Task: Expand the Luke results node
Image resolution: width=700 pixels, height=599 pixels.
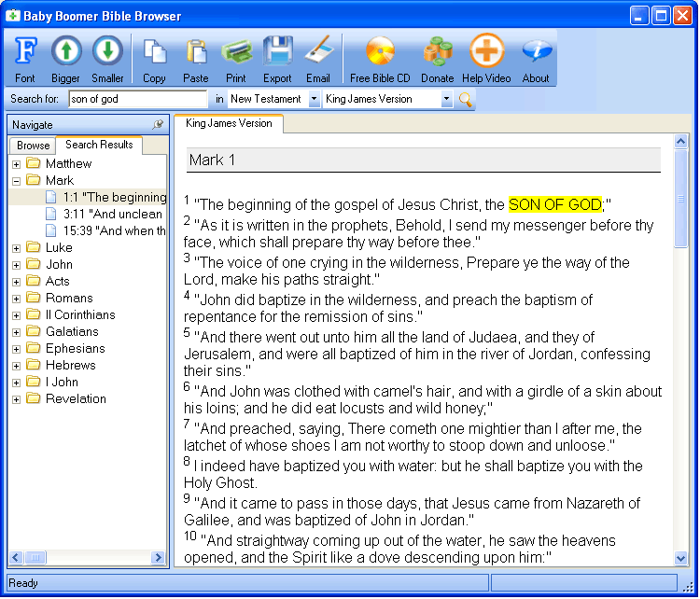Action: pyautogui.click(x=16, y=248)
